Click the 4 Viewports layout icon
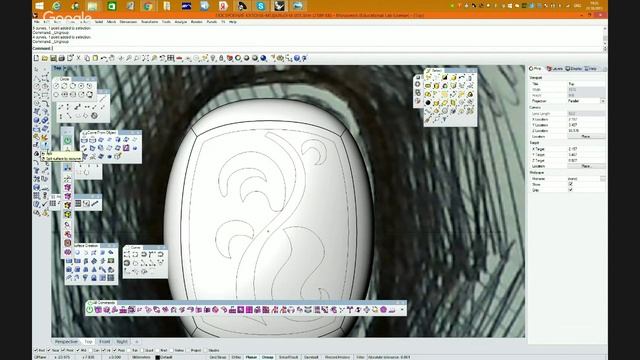The height and width of the screenshot is (360, 640). pyautogui.click(x=171, y=58)
